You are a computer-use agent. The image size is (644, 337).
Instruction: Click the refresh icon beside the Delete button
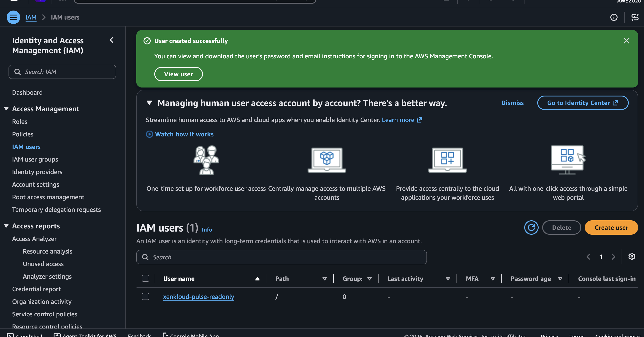point(531,228)
